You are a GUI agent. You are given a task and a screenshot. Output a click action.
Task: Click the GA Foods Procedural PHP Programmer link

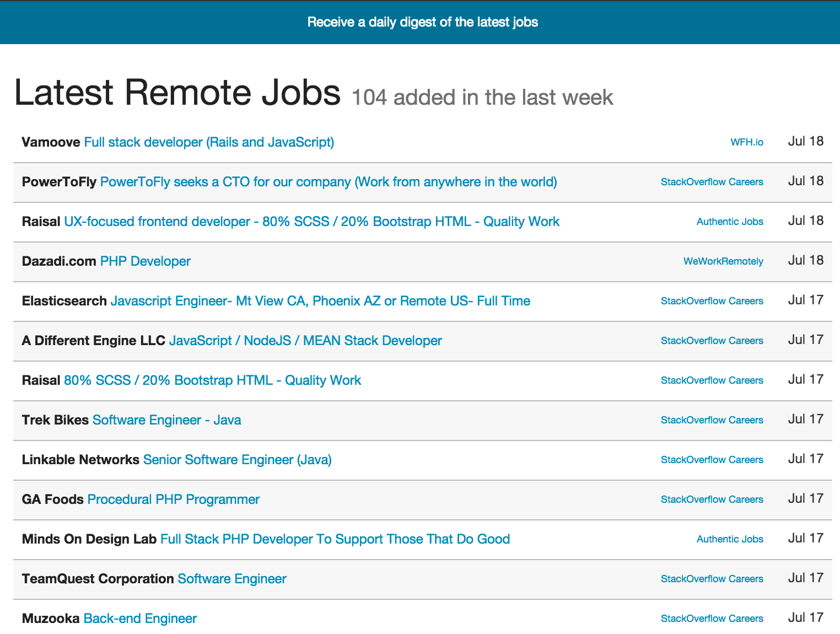(173, 499)
